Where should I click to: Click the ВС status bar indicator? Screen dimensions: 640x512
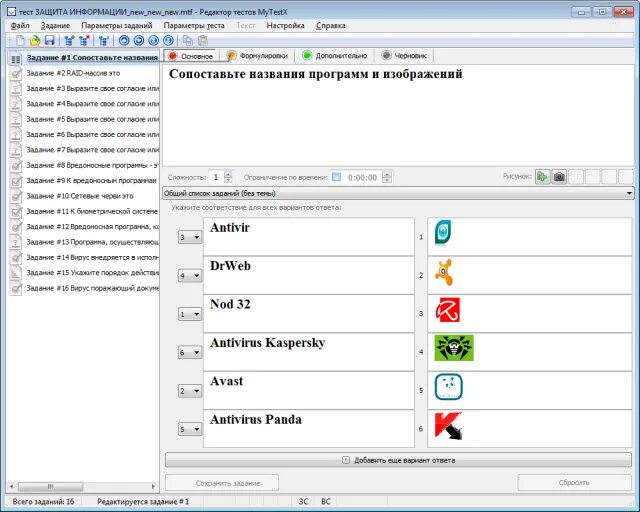[326, 501]
